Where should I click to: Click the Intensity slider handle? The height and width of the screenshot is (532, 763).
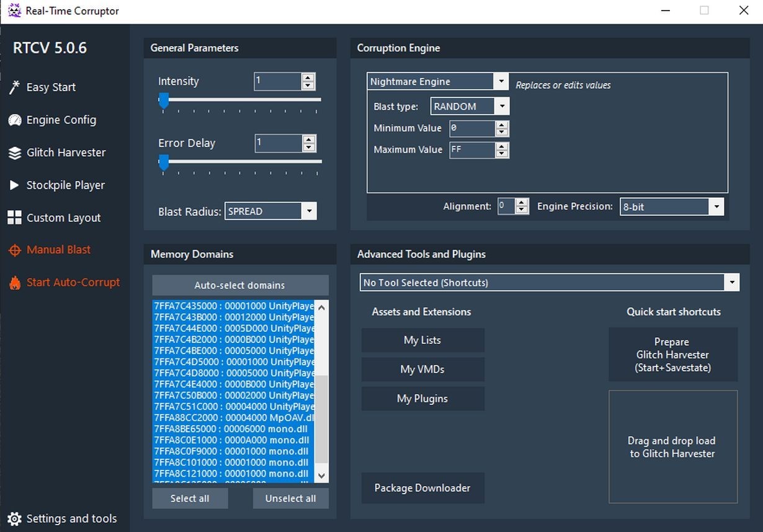[164, 100]
